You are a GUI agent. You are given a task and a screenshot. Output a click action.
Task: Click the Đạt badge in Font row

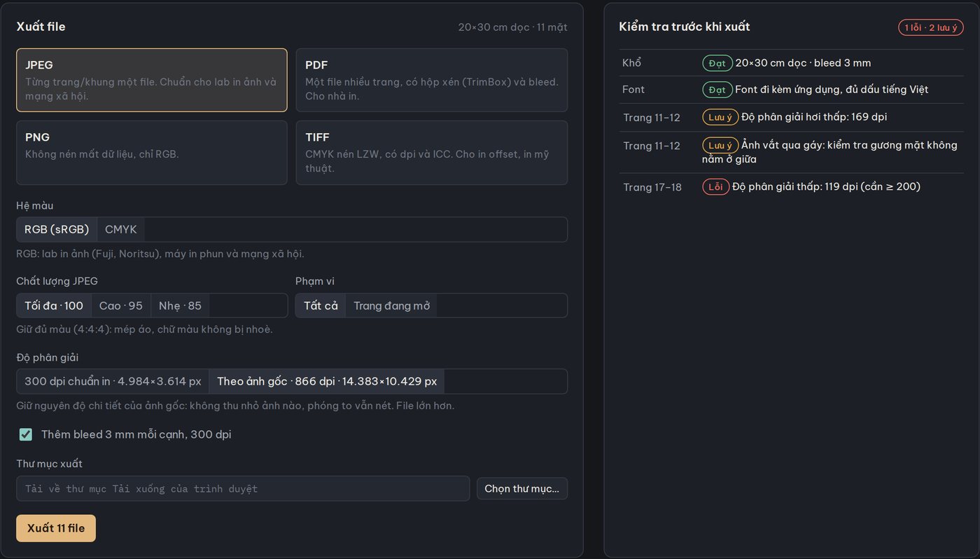(717, 90)
